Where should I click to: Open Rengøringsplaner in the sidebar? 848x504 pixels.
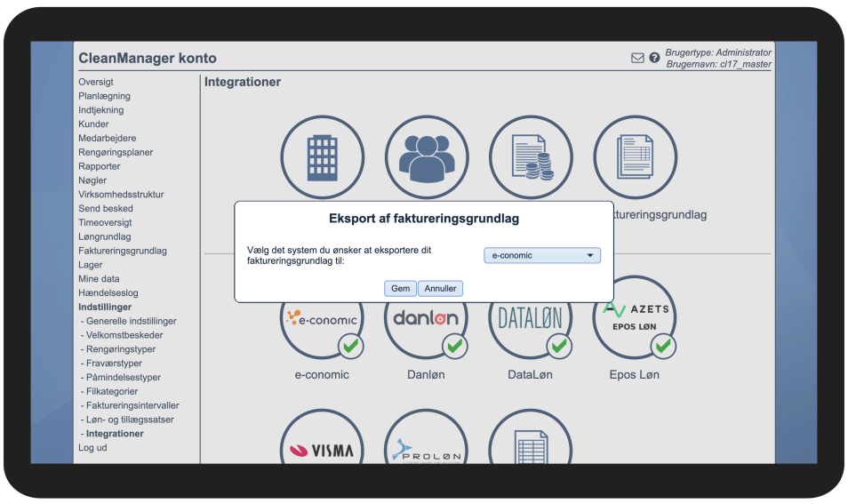116,152
